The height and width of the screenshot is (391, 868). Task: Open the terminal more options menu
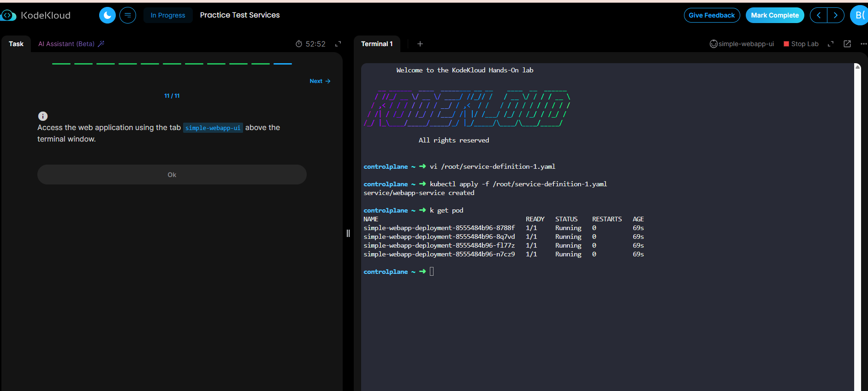click(863, 44)
